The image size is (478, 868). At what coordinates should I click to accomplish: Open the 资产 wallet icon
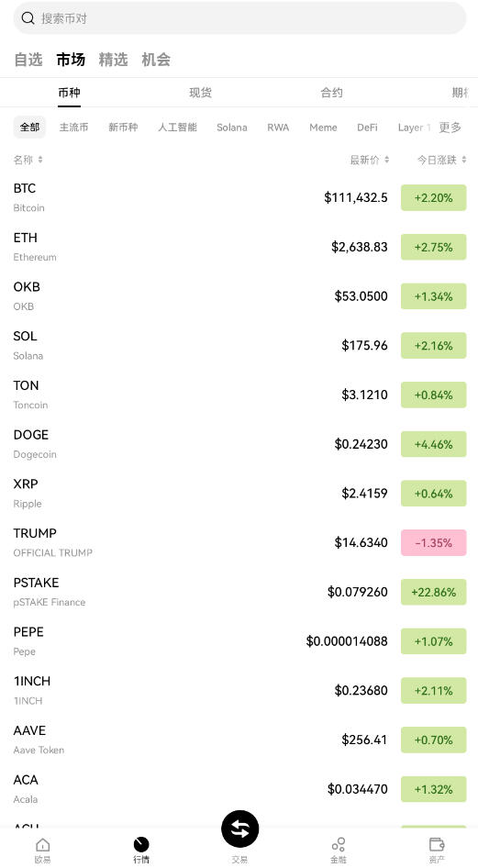tap(437, 844)
